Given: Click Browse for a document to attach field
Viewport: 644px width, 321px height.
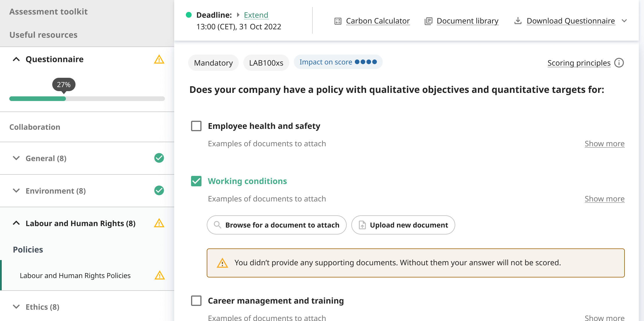Looking at the screenshot, I should (276, 225).
